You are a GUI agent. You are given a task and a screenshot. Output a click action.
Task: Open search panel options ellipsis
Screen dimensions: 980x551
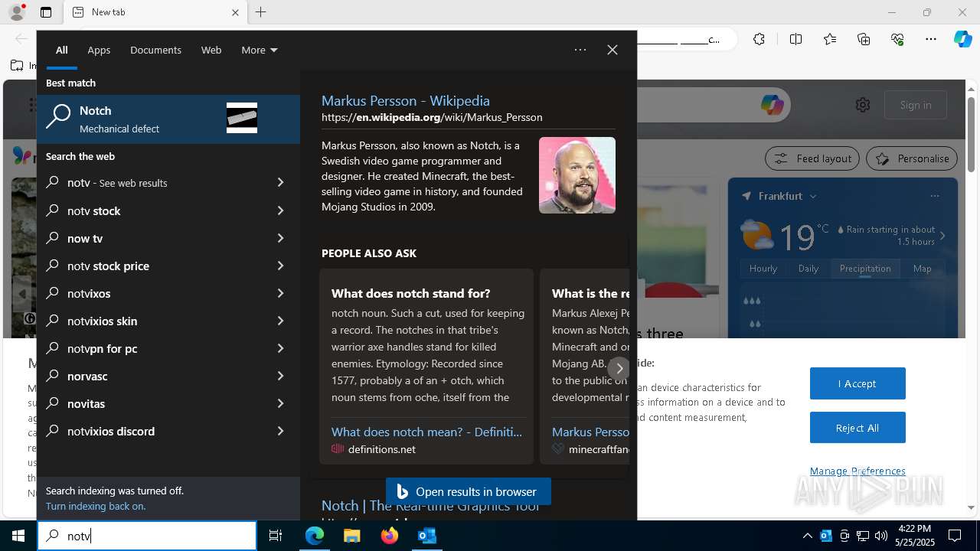pyautogui.click(x=580, y=50)
